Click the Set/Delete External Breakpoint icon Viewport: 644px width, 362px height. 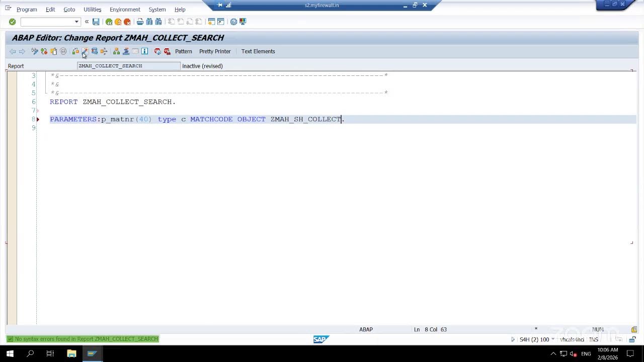pyautogui.click(x=167, y=51)
